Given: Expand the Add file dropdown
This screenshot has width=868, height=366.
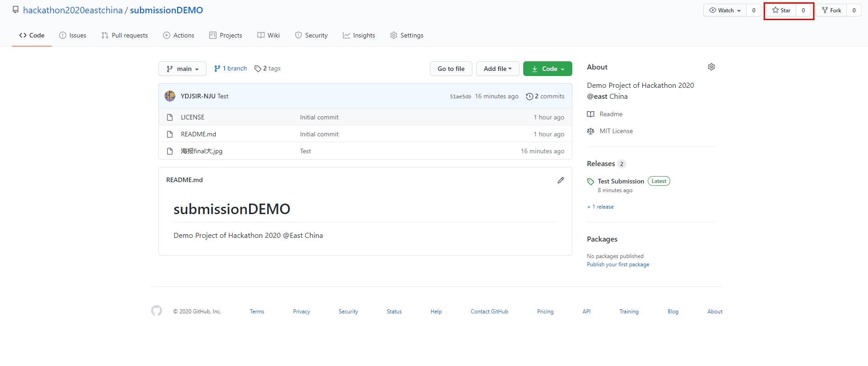Looking at the screenshot, I should coord(497,69).
